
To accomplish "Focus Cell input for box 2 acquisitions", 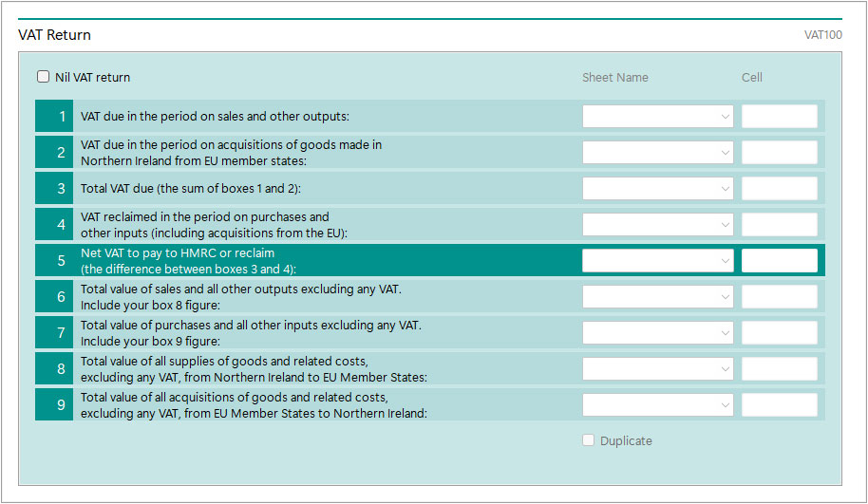I will (779, 153).
